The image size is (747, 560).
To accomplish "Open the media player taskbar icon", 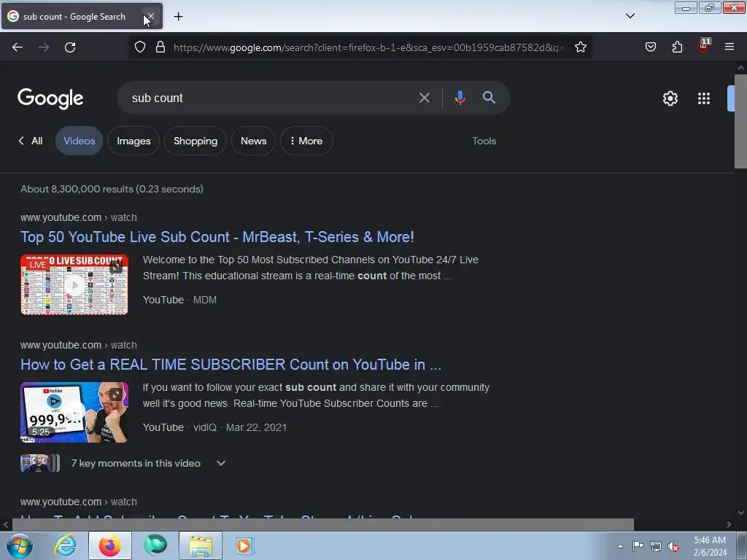I will click(245, 545).
